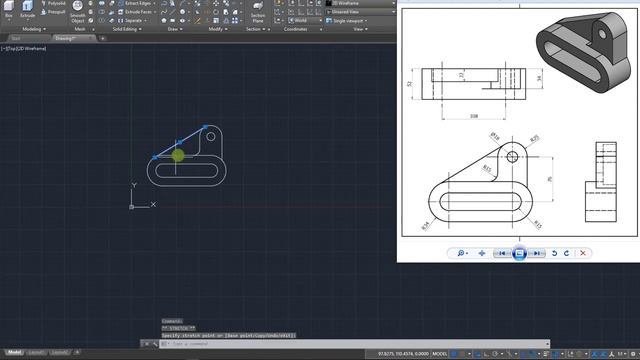
Task: Click the Separate solid editing command
Action: pyautogui.click(x=133, y=20)
